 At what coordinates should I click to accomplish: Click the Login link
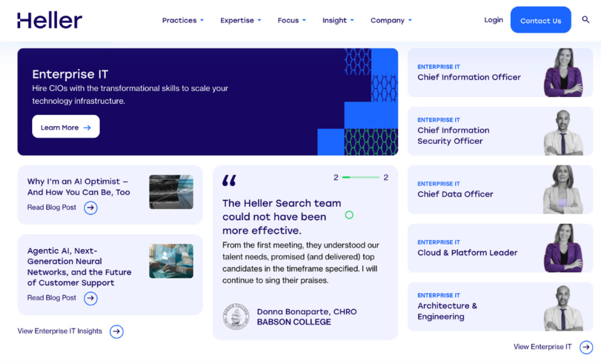[493, 20]
